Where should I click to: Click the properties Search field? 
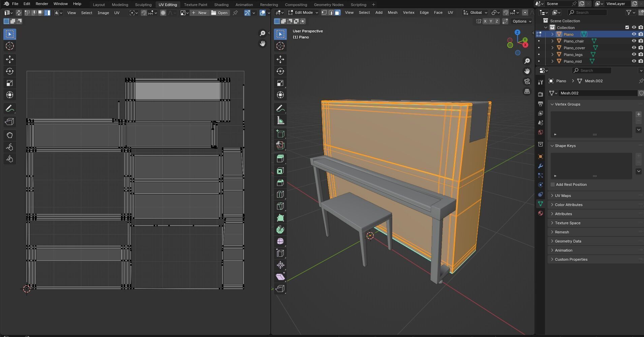click(591, 71)
